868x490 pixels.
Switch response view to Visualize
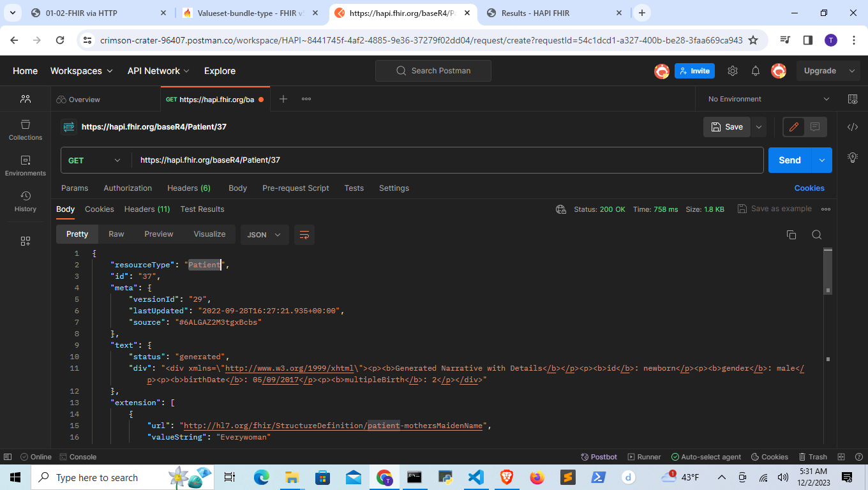click(209, 234)
